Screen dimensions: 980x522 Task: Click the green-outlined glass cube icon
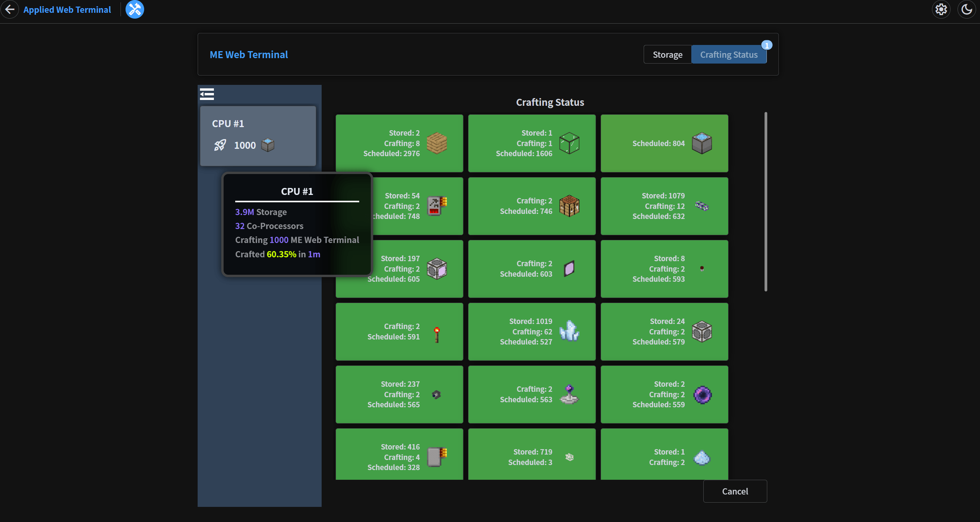[x=569, y=143]
